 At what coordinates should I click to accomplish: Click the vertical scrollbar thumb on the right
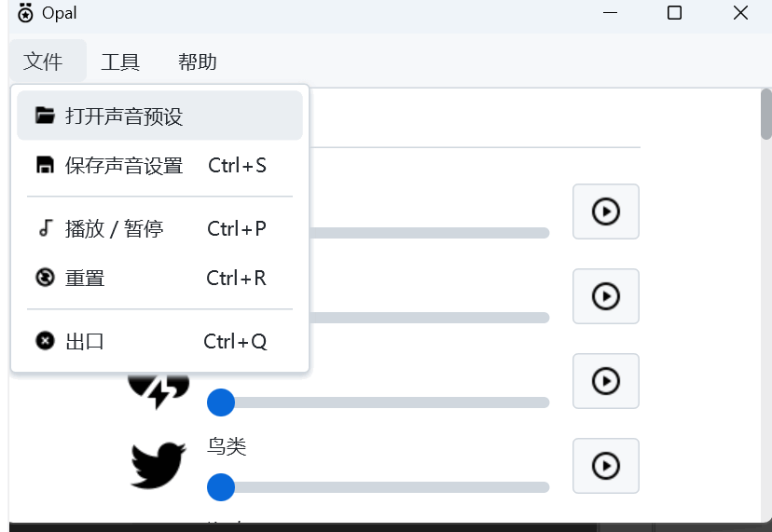pyautogui.click(x=766, y=114)
